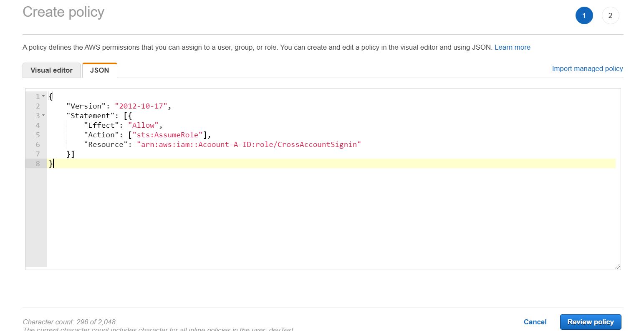Click the CrossAccountSignin resource ARN text
The image size is (644, 331).
pos(249,144)
